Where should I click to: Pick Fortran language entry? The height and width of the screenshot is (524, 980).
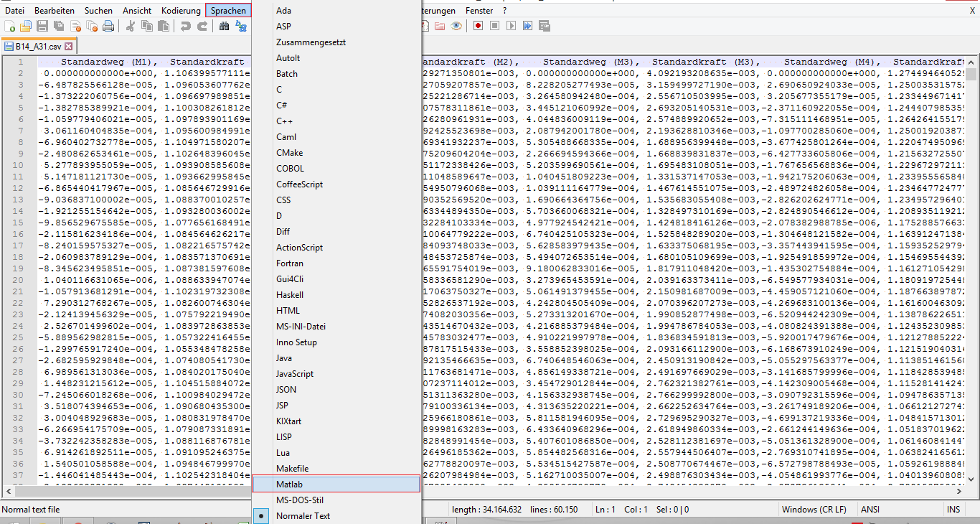[x=289, y=263]
